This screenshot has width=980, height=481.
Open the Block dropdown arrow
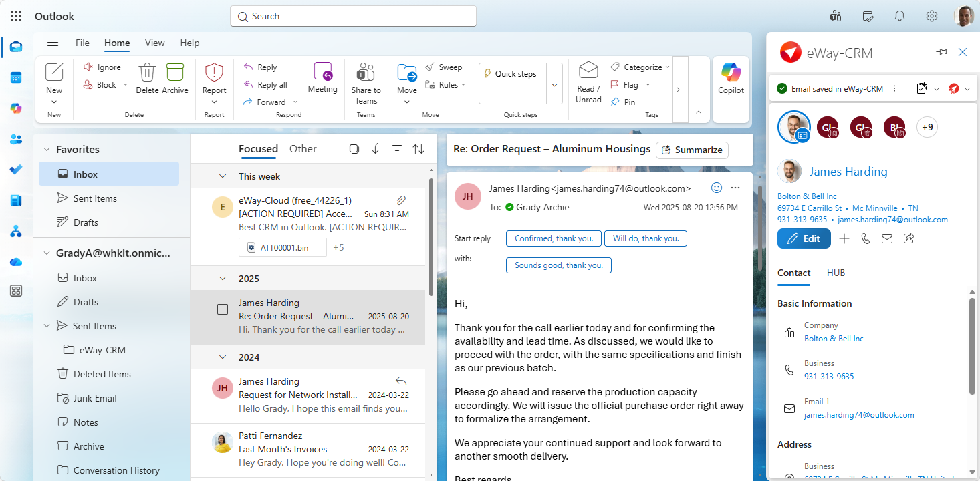125,85
